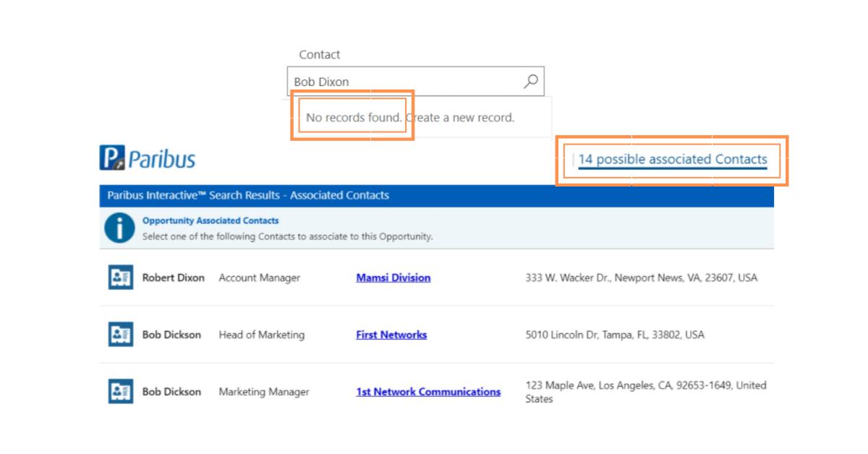The image size is (868, 454).
Task: Click the 5010 Lincoln Dr, Tampa address
Action: pyautogui.click(x=615, y=335)
